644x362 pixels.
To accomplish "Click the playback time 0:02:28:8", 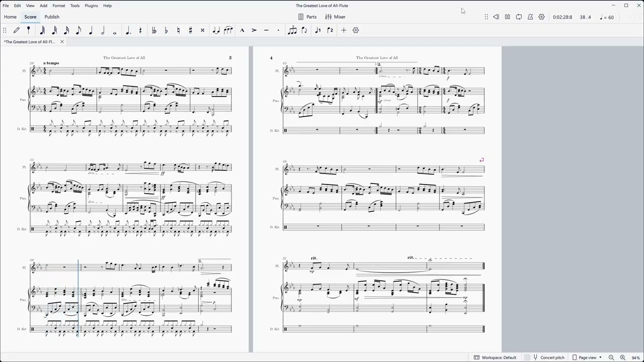I will [x=562, y=17].
